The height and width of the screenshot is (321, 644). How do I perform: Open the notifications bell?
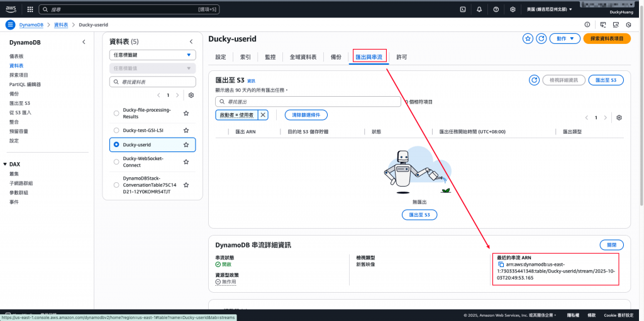(x=479, y=9)
